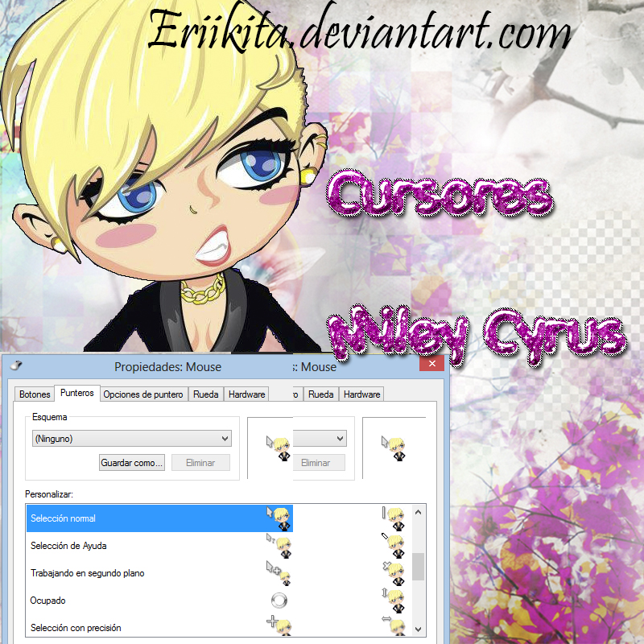The image size is (644, 644).
Task: Pick the Ocupado ring cursor icon
Action: [279, 601]
